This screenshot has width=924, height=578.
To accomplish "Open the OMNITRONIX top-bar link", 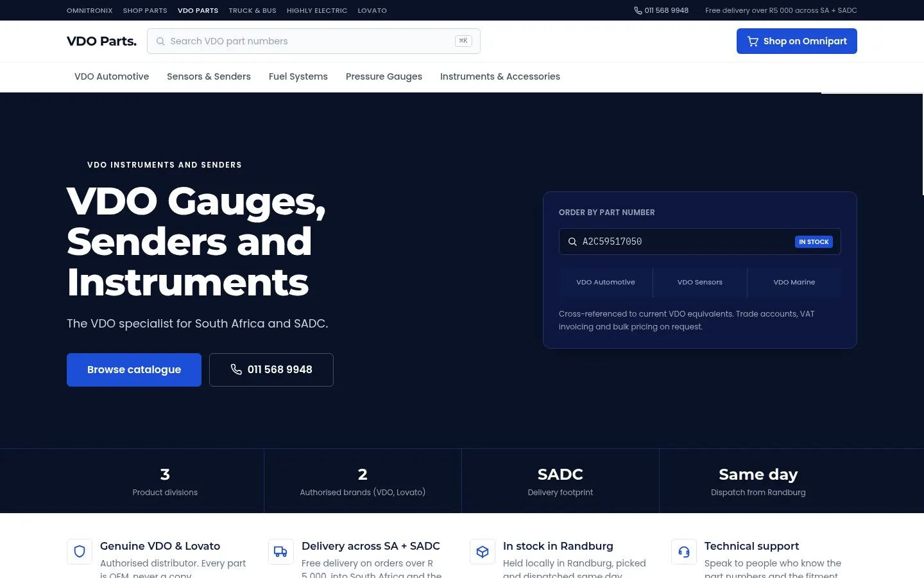I will 89,10.
